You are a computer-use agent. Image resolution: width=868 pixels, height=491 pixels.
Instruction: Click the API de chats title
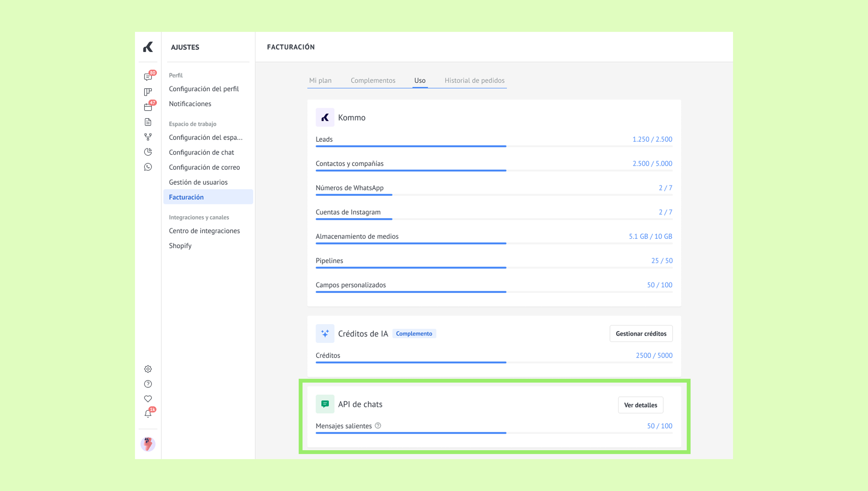coord(360,404)
